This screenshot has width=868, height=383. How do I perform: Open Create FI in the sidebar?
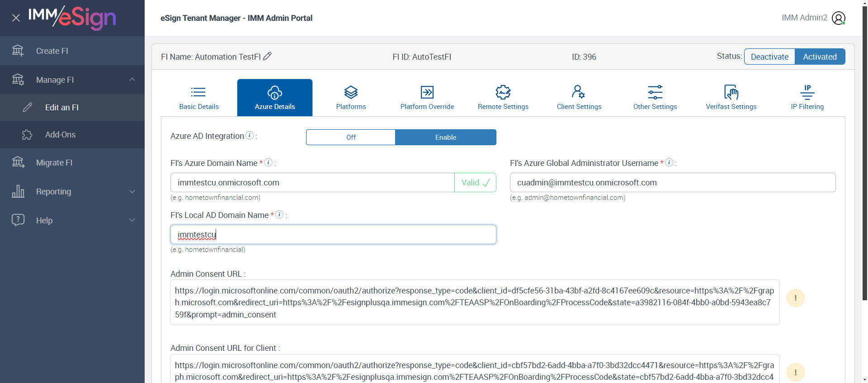[x=72, y=51]
